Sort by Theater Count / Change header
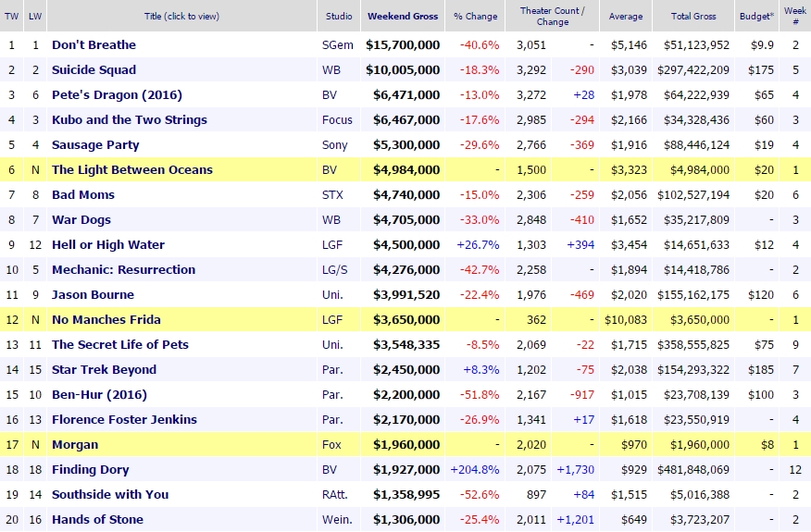811x532 pixels. point(553,16)
